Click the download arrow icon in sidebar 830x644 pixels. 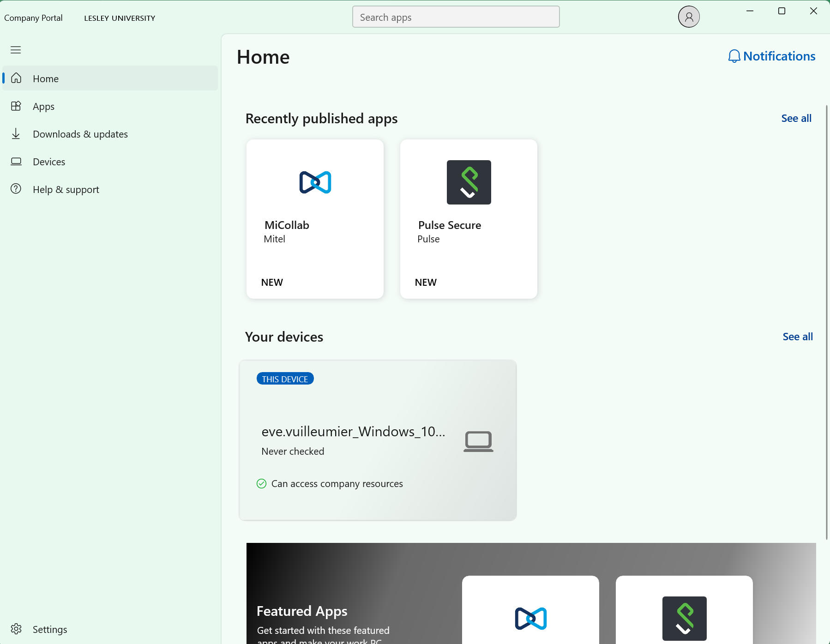(x=16, y=133)
